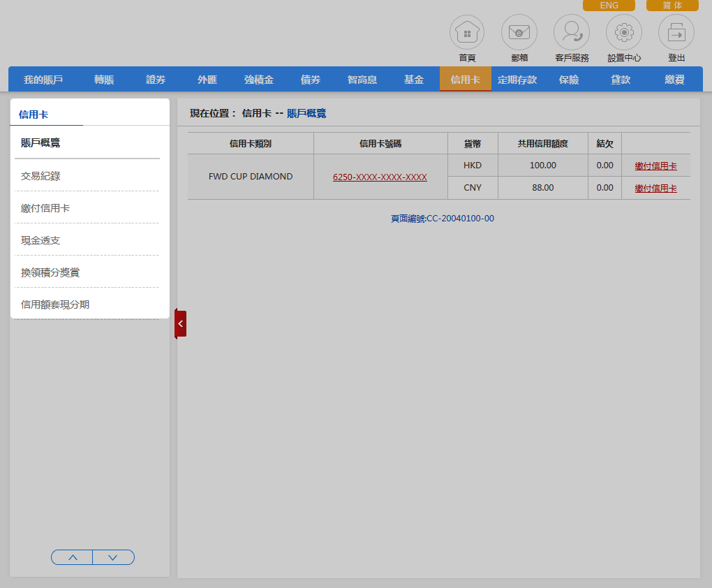Select Cash Advance (現金透支) in sidebar

click(x=40, y=240)
